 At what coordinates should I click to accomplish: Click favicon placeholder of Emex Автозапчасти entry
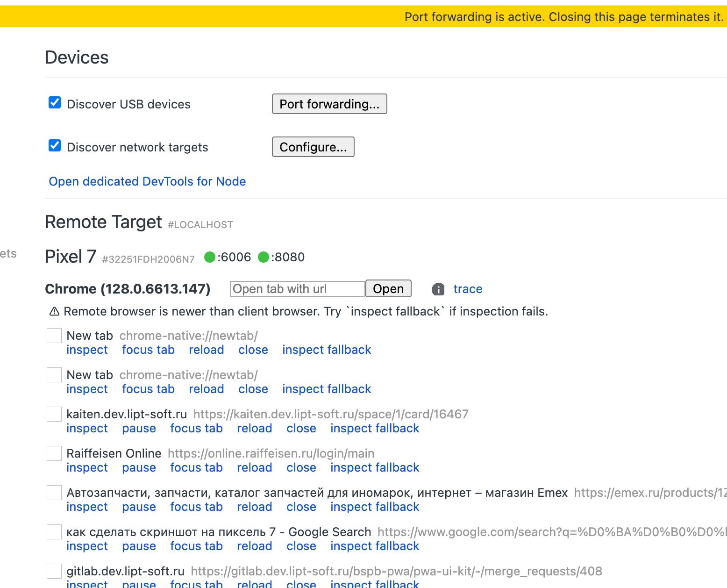click(x=54, y=493)
